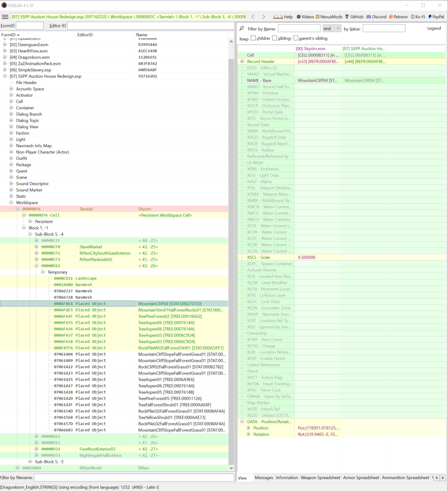Screen dimensions: 448x491
Task: Select the File Header entry
Action: (26, 82)
